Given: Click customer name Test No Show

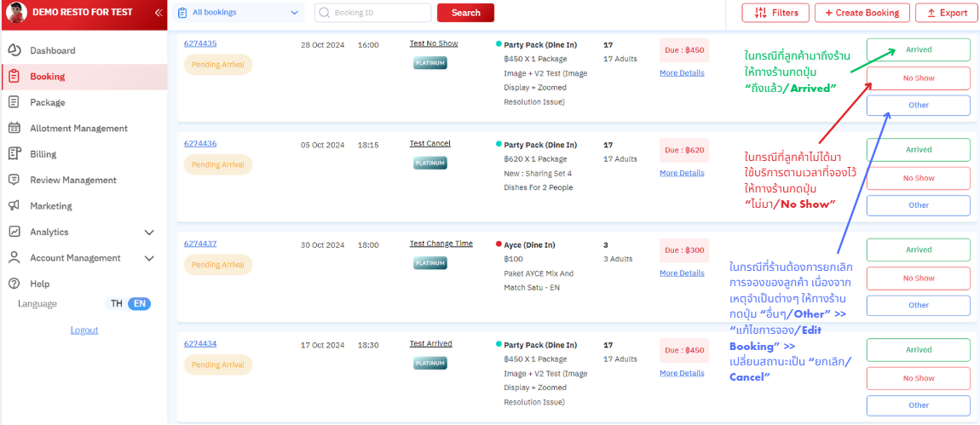Looking at the screenshot, I should pyautogui.click(x=434, y=43).
